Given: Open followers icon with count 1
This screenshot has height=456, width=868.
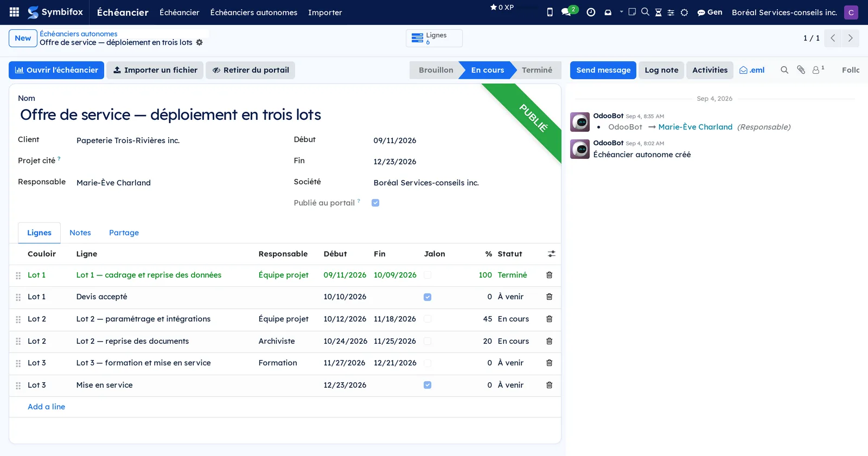Looking at the screenshot, I should [x=818, y=69].
